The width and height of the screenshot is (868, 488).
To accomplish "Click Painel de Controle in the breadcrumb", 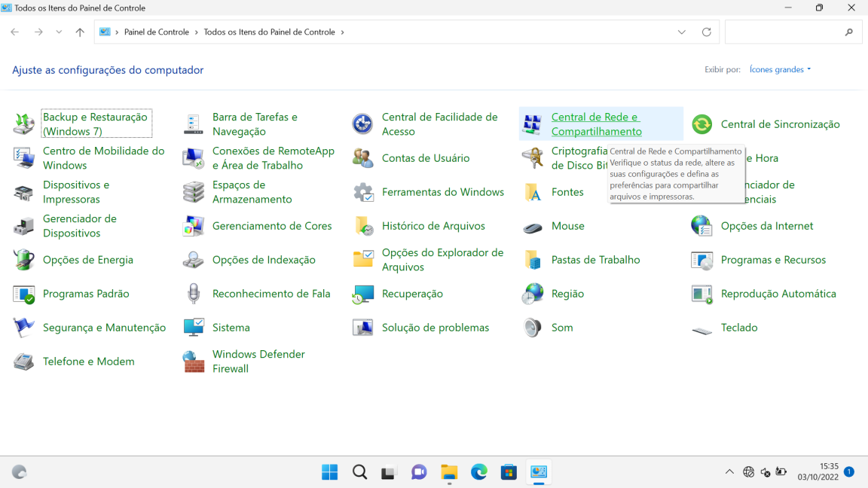I will pos(157,32).
